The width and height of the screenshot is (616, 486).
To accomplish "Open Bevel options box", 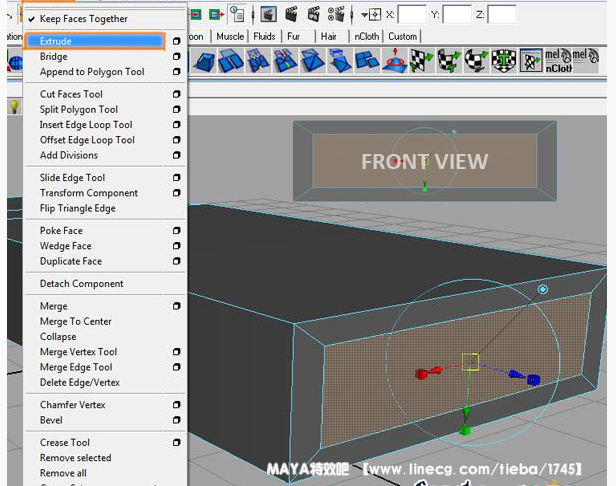I will pos(176,420).
